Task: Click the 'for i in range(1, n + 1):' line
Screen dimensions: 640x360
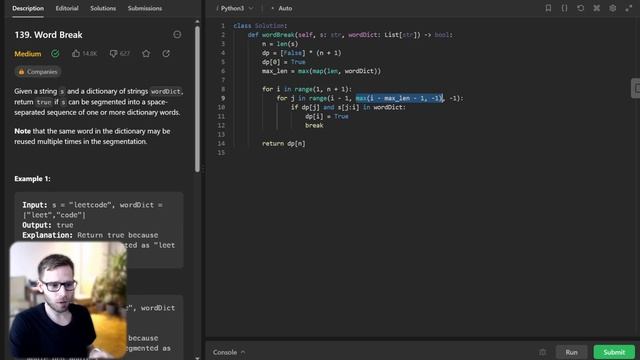Action: (x=307, y=89)
